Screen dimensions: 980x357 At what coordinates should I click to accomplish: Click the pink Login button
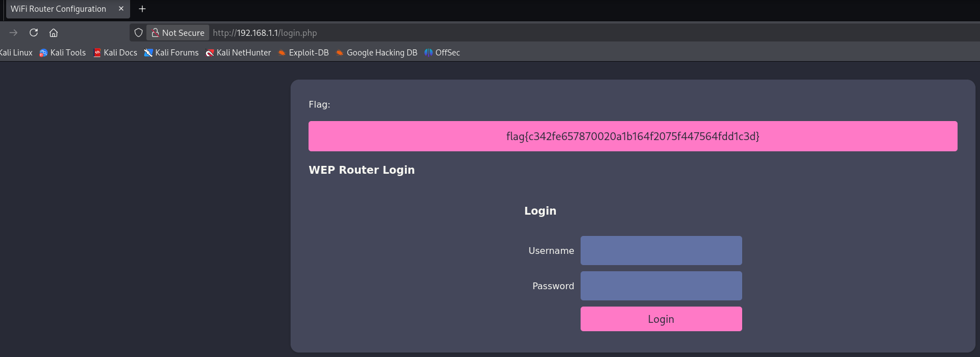coord(661,319)
